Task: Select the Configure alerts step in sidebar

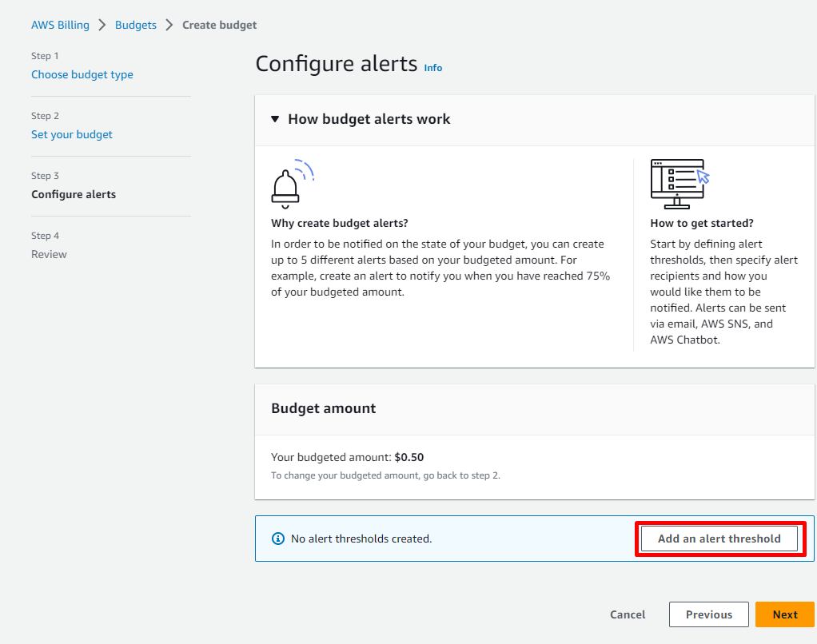Action: coord(74,194)
